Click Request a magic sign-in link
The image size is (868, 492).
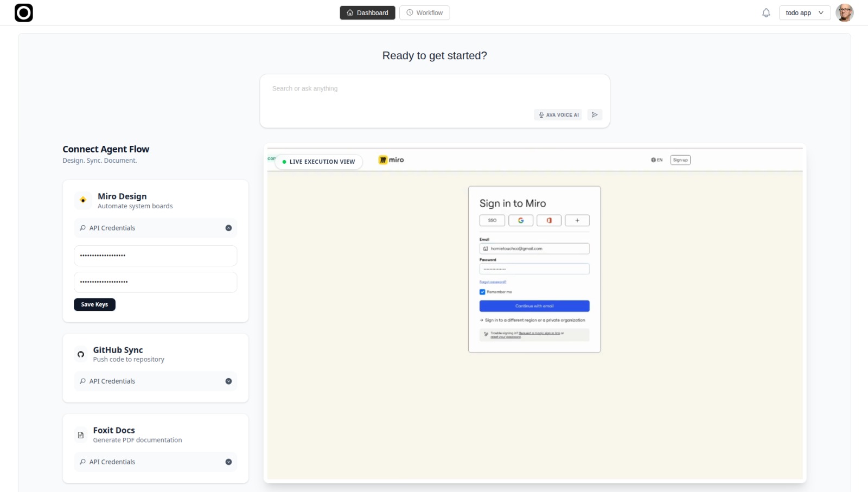pyautogui.click(x=539, y=333)
